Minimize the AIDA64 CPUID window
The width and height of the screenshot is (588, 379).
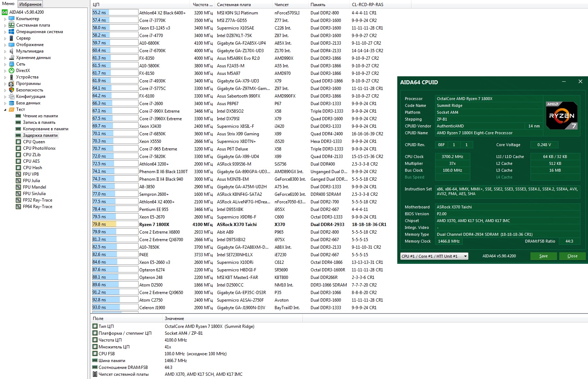coord(564,82)
